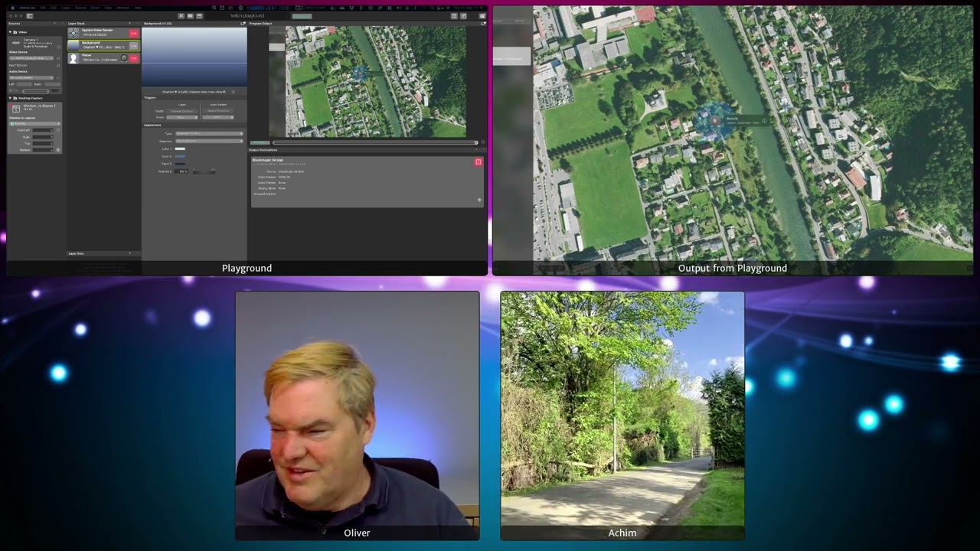The image size is (980, 551).
Task: Open the Edit menu
Action: (x=53, y=8)
